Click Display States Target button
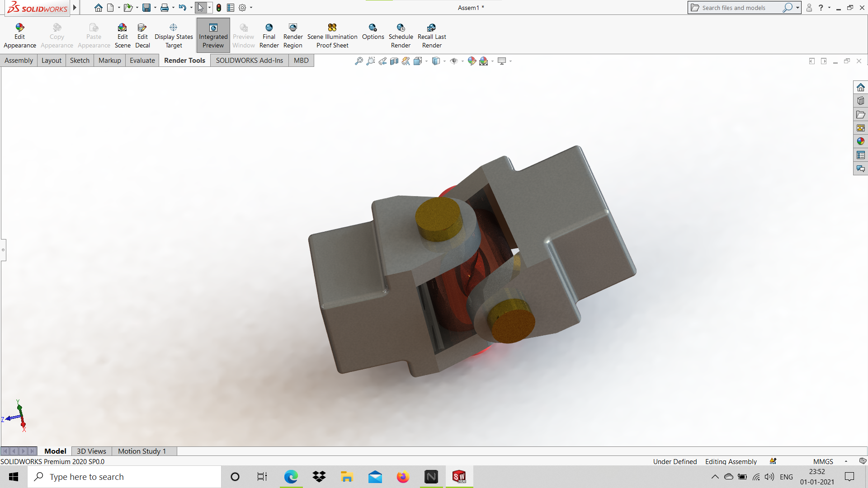Viewport: 868px width, 488px height. [174, 35]
